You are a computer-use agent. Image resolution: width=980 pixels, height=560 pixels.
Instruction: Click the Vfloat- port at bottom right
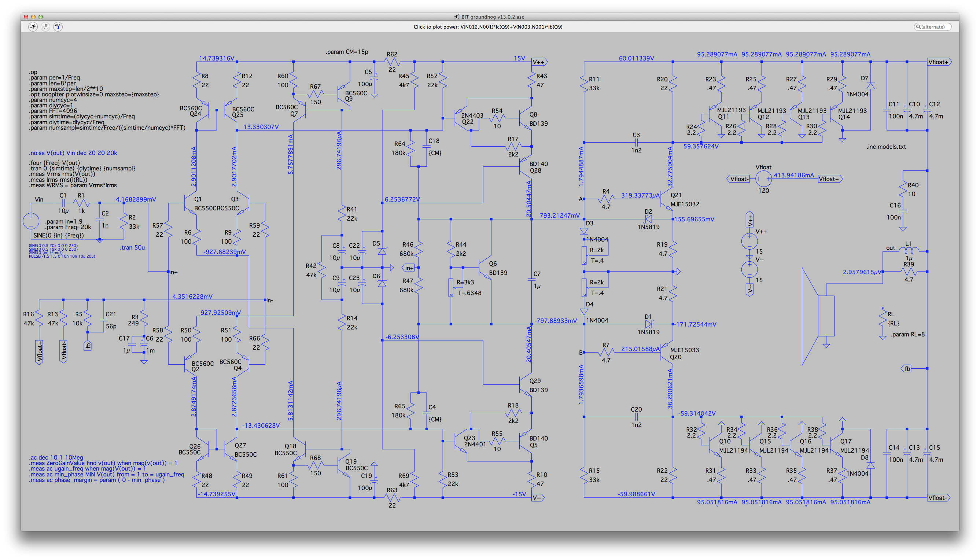click(939, 498)
